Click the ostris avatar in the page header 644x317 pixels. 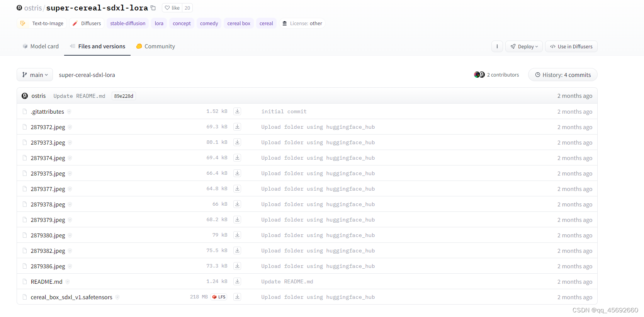pyautogui.click(x=19, y=8)
